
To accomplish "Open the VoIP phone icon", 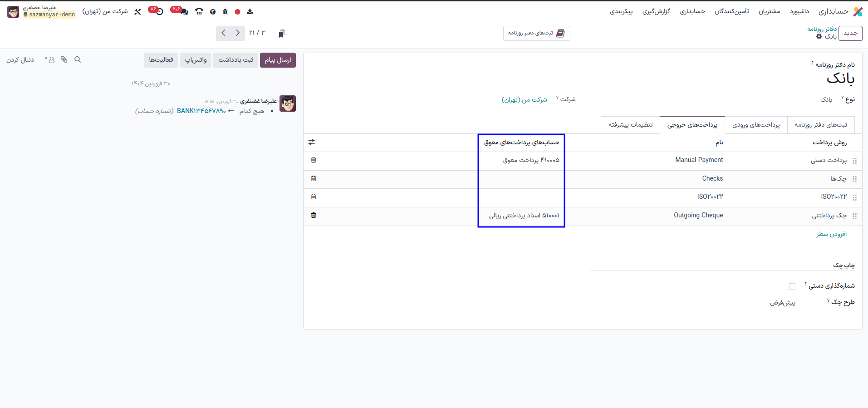I will tap(199, 12).
